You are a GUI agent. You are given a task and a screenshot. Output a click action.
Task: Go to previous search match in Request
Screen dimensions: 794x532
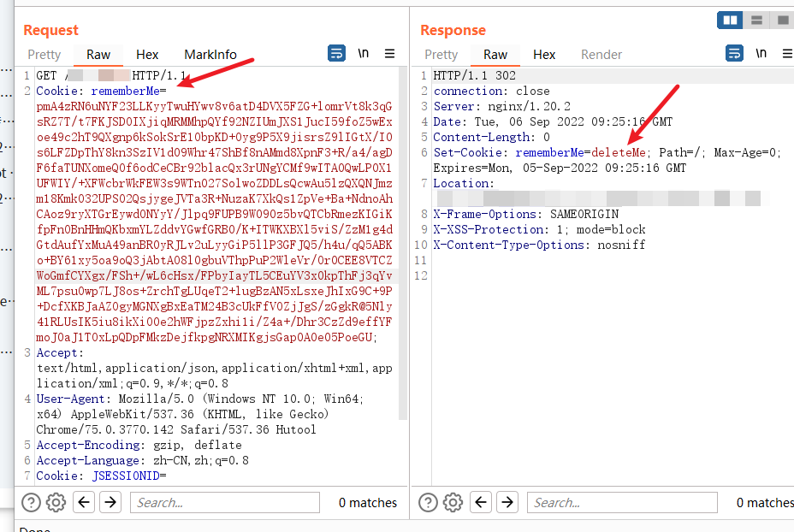(84, 503)
